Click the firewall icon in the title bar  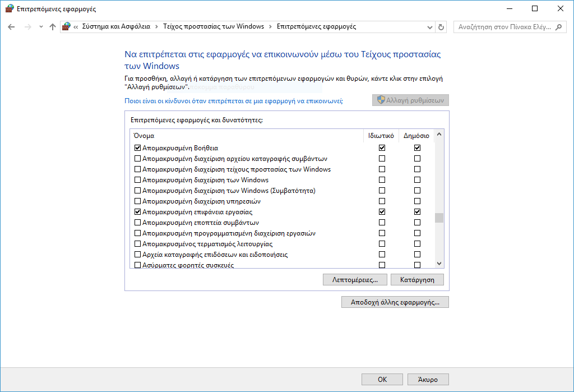(10, 8)
